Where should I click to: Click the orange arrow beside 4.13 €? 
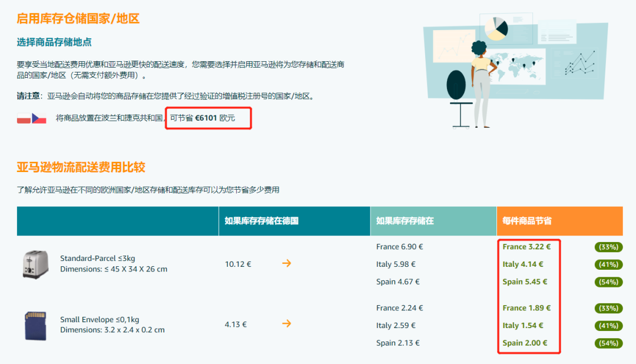286,324
